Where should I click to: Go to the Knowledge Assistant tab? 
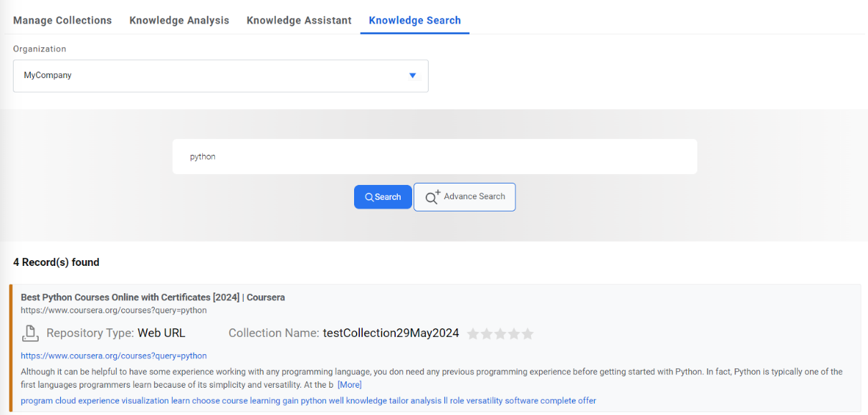tap(299, 20)
